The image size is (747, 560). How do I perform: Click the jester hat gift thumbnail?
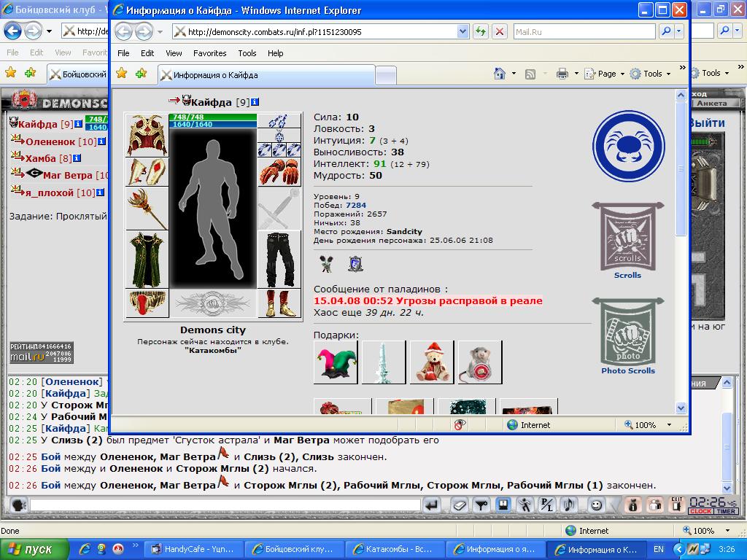[x=336, y=362]
